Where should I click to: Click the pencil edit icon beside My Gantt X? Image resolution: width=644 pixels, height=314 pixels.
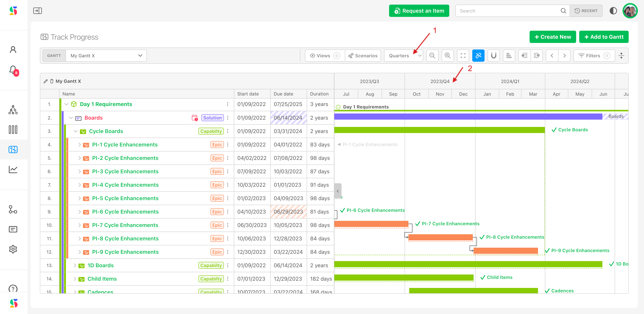click(x=45, y=81)
